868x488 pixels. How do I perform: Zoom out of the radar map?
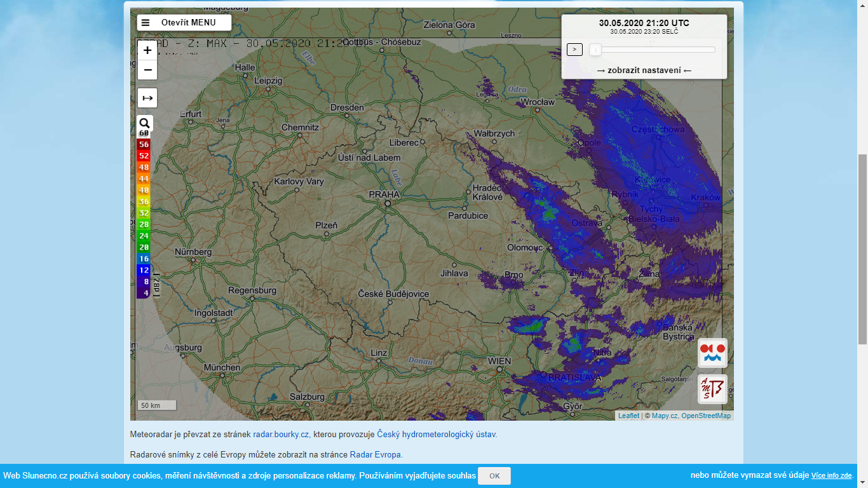pos(147,70)
